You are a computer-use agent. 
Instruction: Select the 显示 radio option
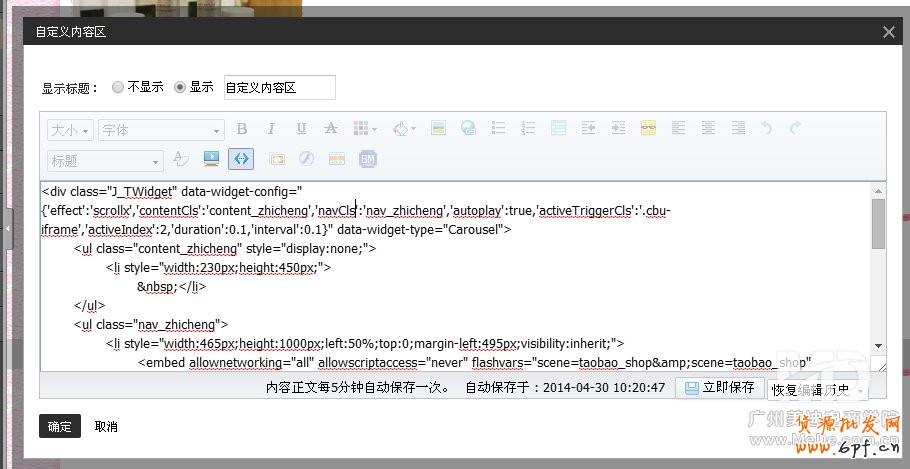180,87
